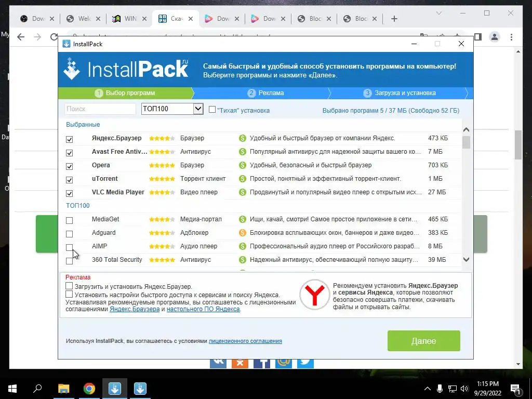Click the green dollar icon in Яндекс.Браузер row
The width and height of the screenshot is (532, 399).
pyautogui.click(x=242, y=138)
